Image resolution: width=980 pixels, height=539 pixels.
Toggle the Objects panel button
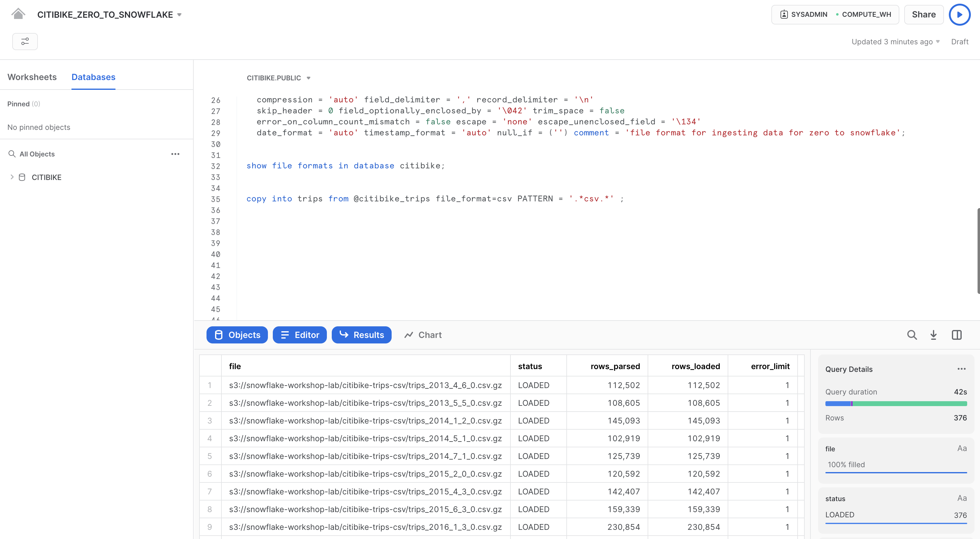pyautogui.click(x=237, y=335)
